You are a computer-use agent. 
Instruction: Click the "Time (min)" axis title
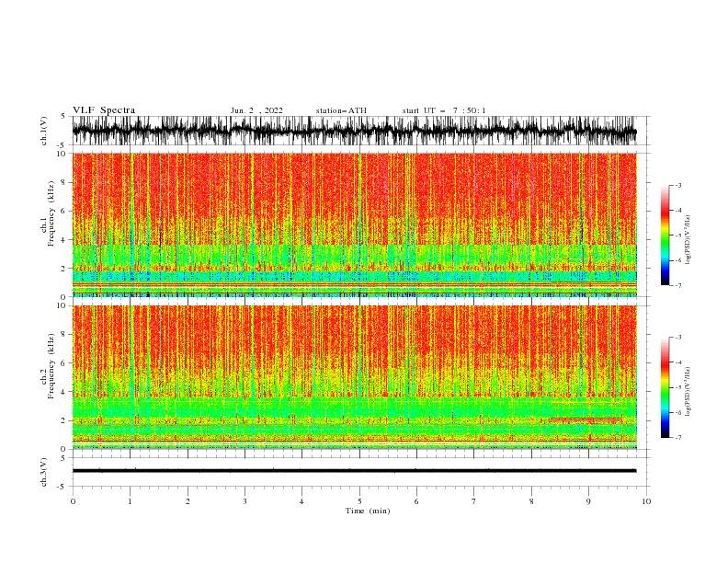point(368,511)
